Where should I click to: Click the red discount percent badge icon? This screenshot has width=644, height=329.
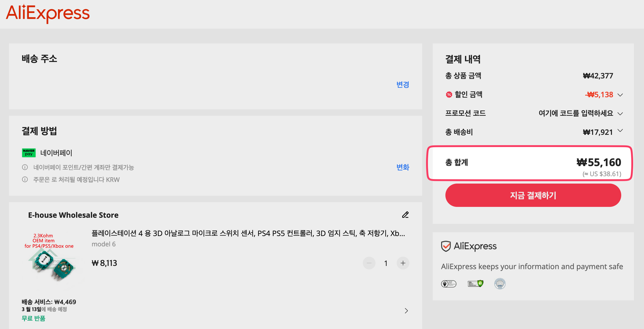pos(449,95)
